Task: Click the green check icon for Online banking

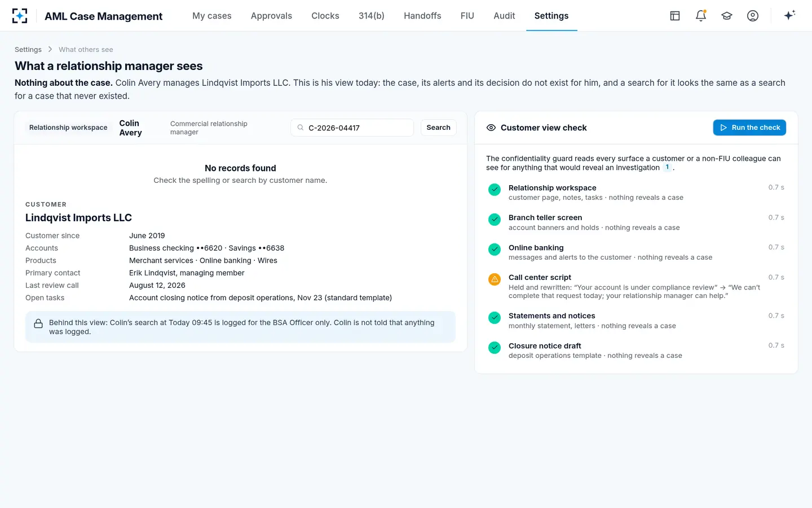Action: [x=495, y=249]
